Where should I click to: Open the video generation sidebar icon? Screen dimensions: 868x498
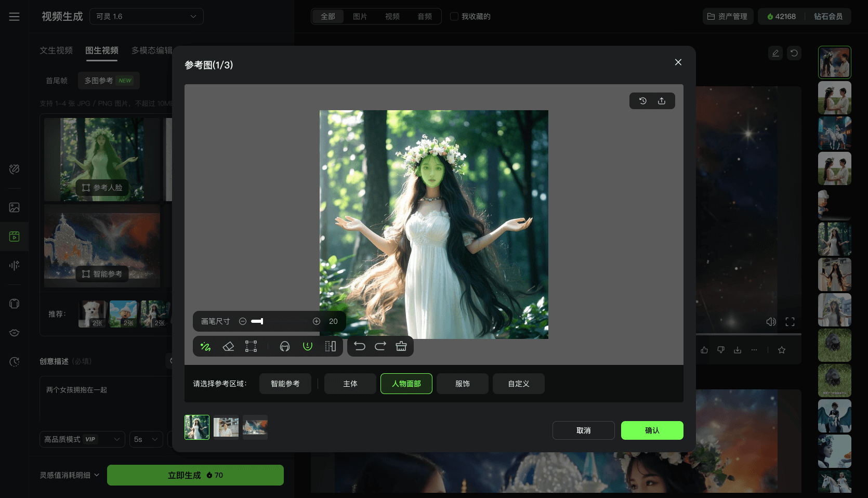pos(15,237)
